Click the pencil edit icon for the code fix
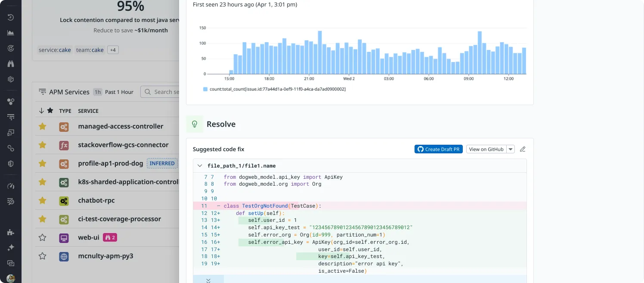The image size is (644, 283). [523, 149]
